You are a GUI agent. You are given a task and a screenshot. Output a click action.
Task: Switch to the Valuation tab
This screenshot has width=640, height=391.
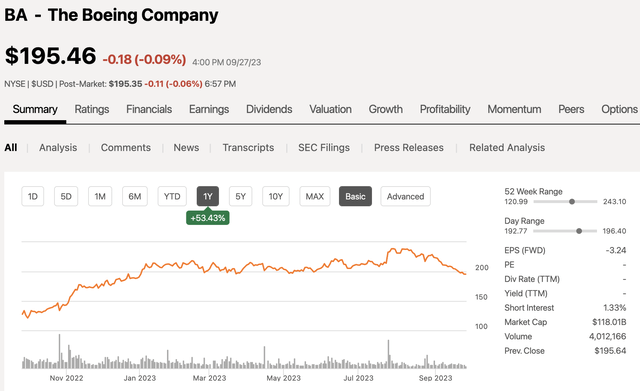330,109
